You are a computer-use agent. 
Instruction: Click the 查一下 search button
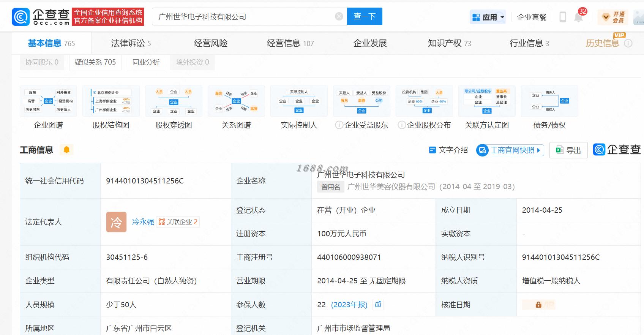365,16
